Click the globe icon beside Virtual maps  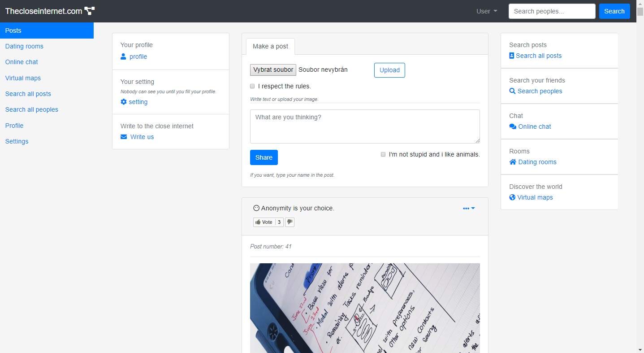512,197
